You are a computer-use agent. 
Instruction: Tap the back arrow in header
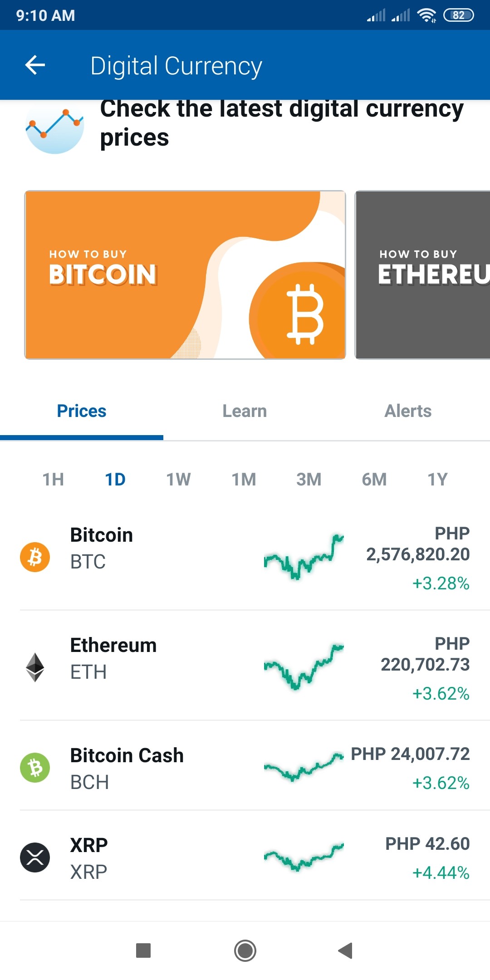(x=35, y=65)
